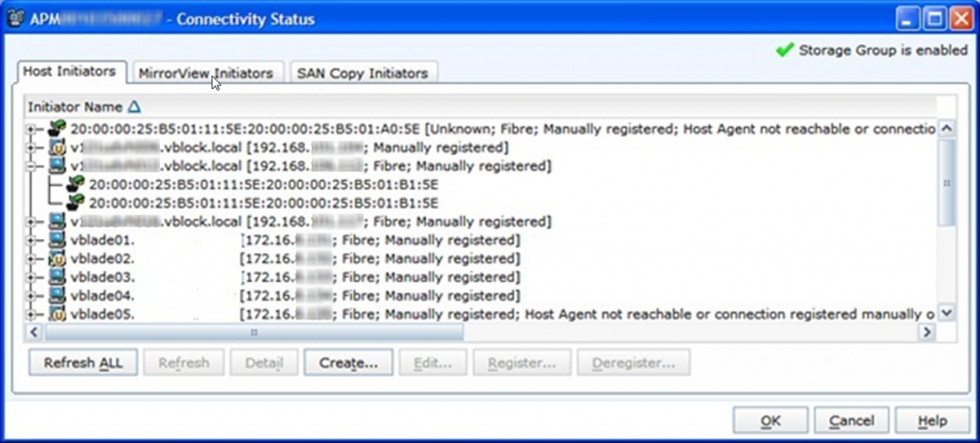Click the vblade01 host icon

[56, 240]
